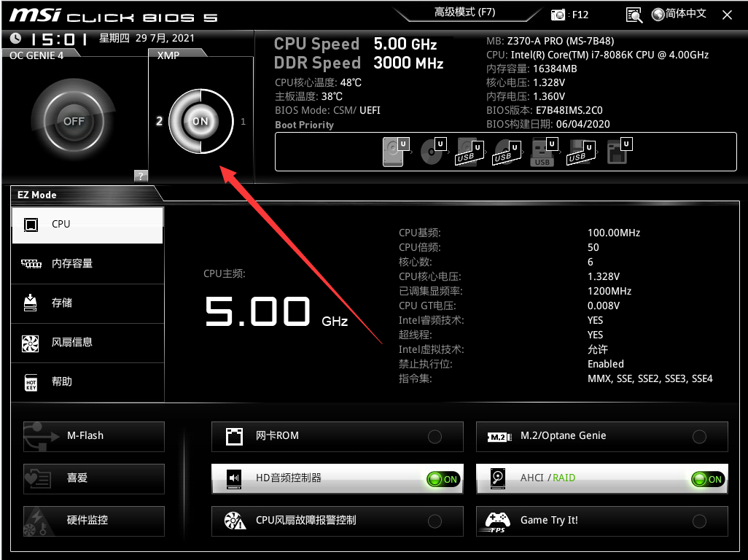Viewport: 748px width, 560px height.
Task: Open the BIOS search magnifier icon
Action: coord(634,15)
